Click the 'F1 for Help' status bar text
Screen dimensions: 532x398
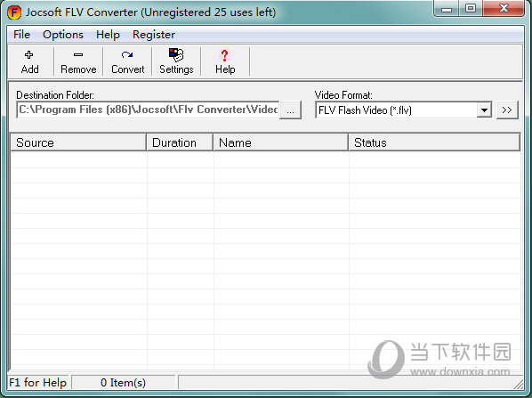pos(37,383)
